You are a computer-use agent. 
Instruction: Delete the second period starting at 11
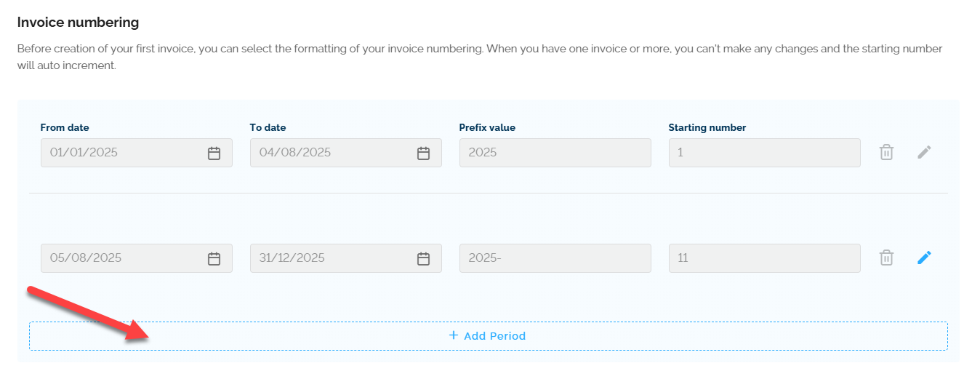[886, 258]
